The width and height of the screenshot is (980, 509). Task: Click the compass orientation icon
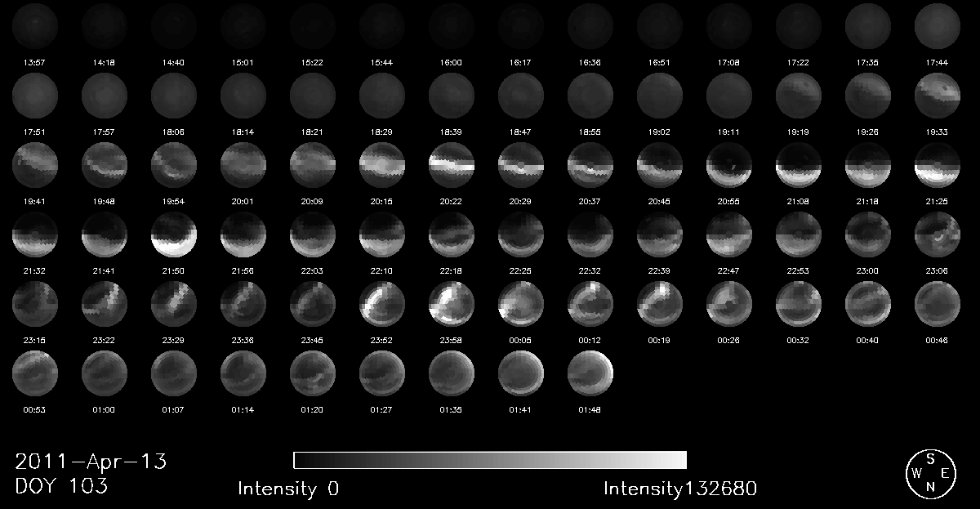pyautogui.click(x=930, y=472)
